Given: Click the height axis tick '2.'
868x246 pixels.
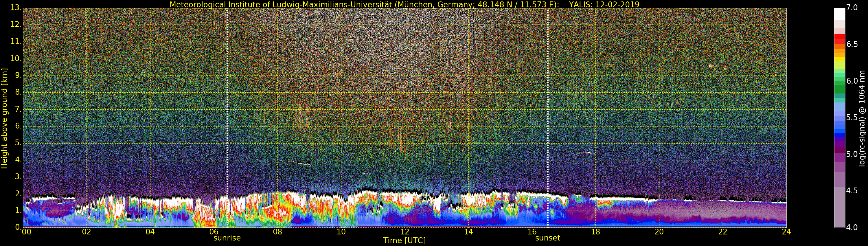Looking at the screenshot, I should point(18,193).
